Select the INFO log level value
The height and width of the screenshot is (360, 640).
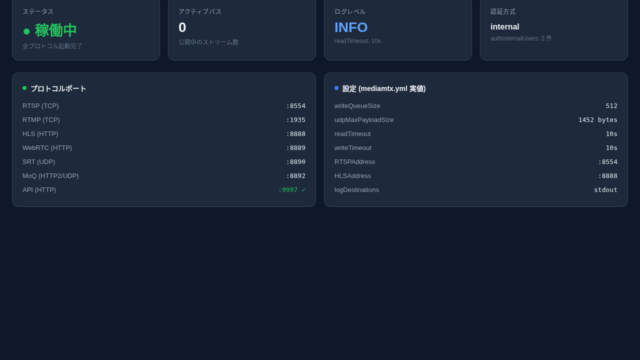tap(351, 27)
